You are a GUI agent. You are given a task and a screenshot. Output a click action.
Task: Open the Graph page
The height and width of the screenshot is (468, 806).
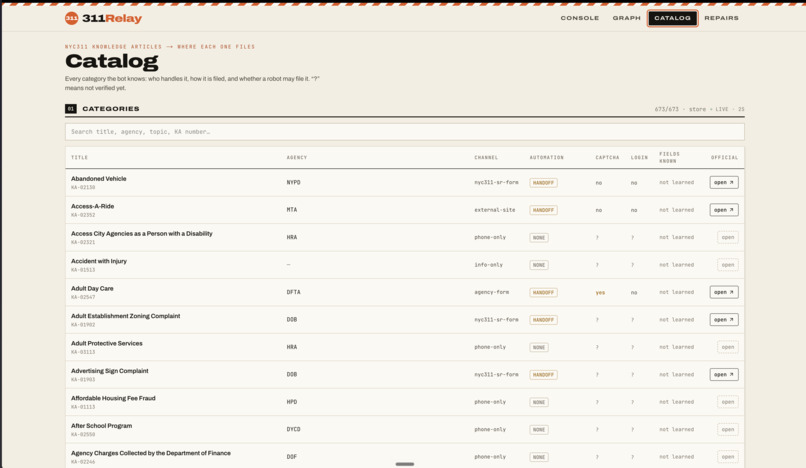tap(626, 18)
